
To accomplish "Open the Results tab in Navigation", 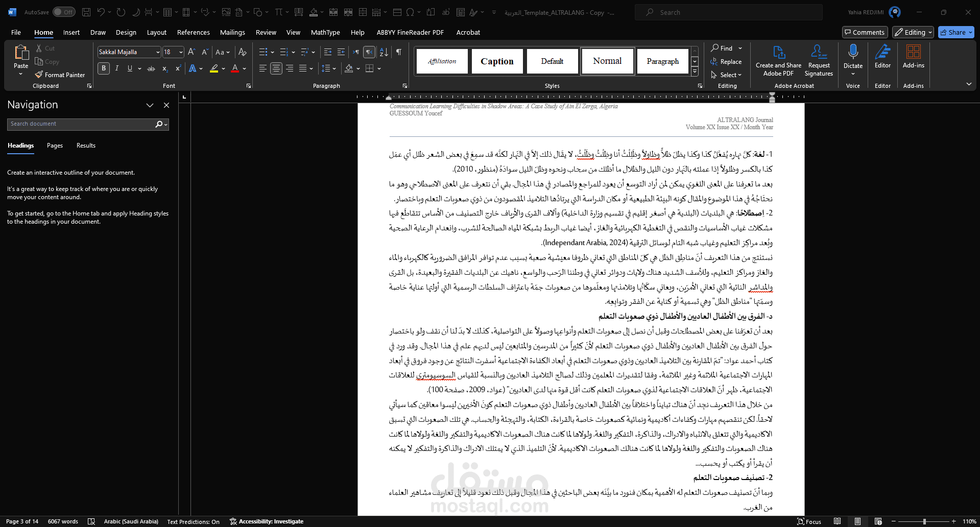I will click(x=86, y=146).
